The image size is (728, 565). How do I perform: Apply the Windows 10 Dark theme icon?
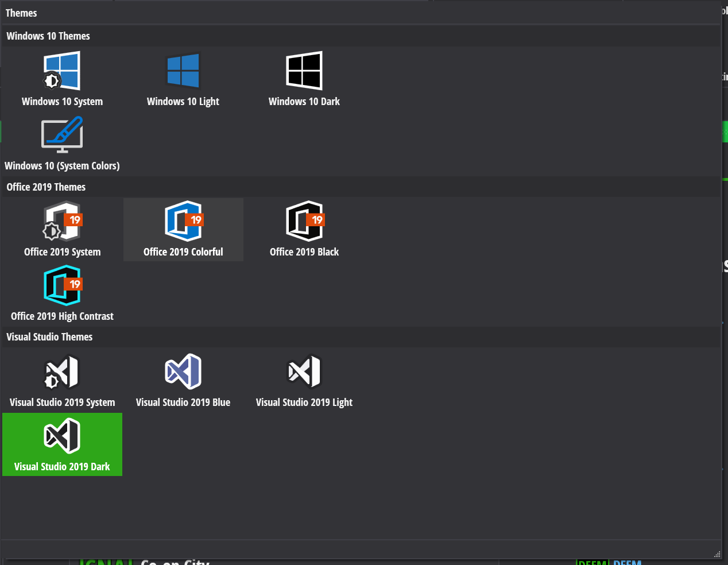(x=304, y=71)
